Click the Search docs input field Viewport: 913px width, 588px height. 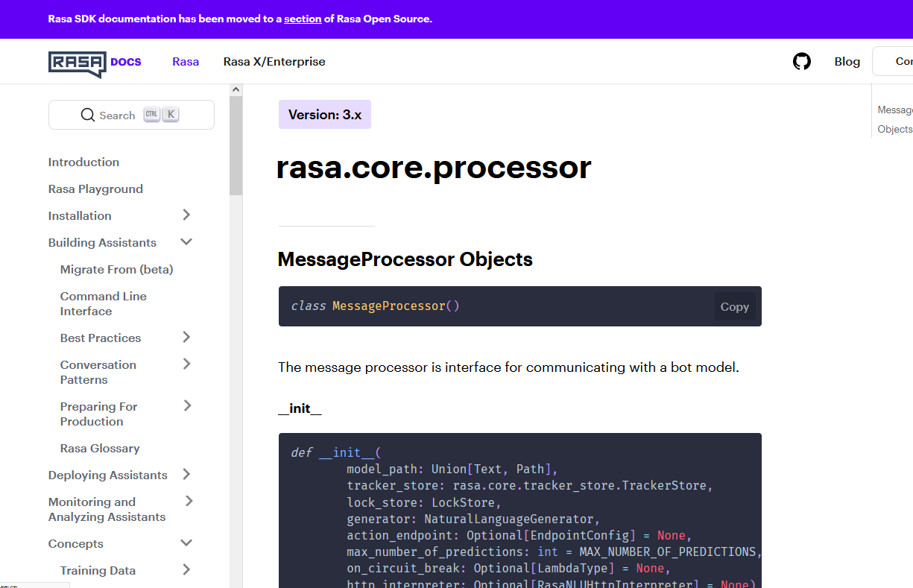131,116
